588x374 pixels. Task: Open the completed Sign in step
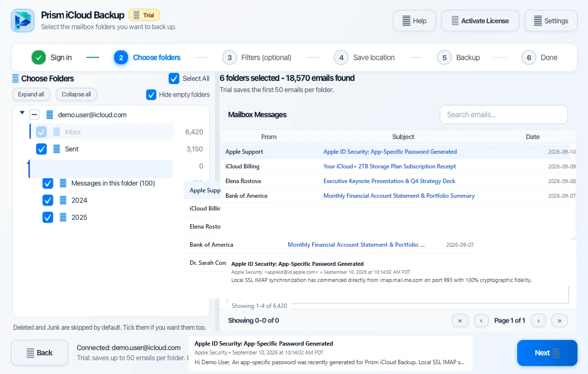(x=52, y=57)
